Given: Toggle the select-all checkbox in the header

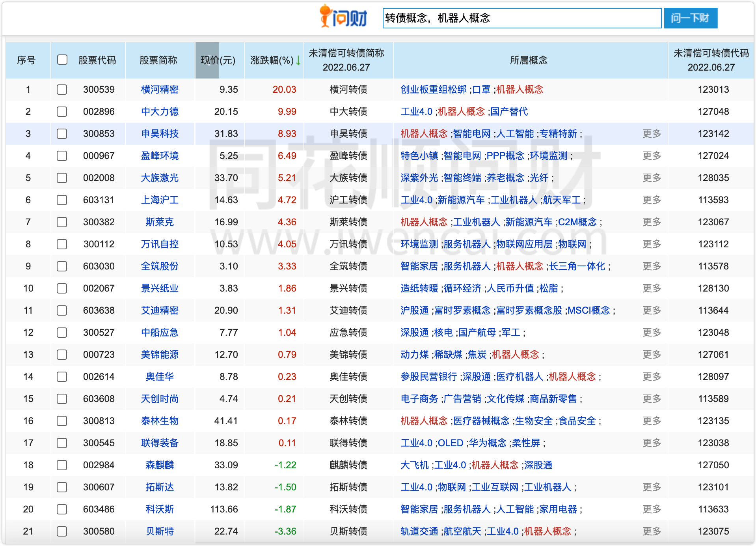Looking at the screenshot, I should click(62, 60).
